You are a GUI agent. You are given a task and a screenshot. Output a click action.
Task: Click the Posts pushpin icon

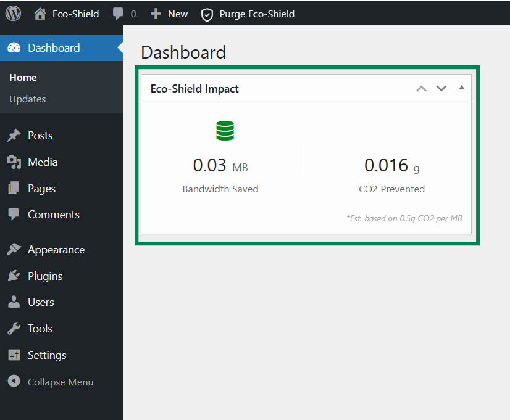(x=14, y=136)
